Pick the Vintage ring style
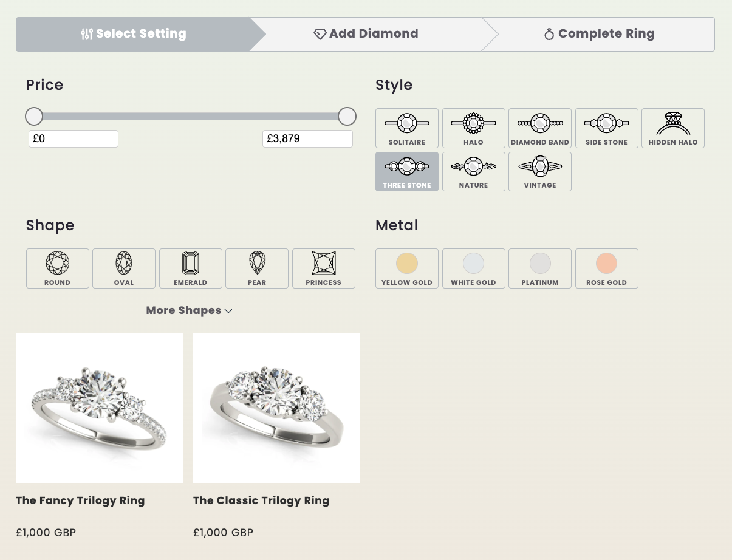732x560 pixels. [x=539, y=171]
